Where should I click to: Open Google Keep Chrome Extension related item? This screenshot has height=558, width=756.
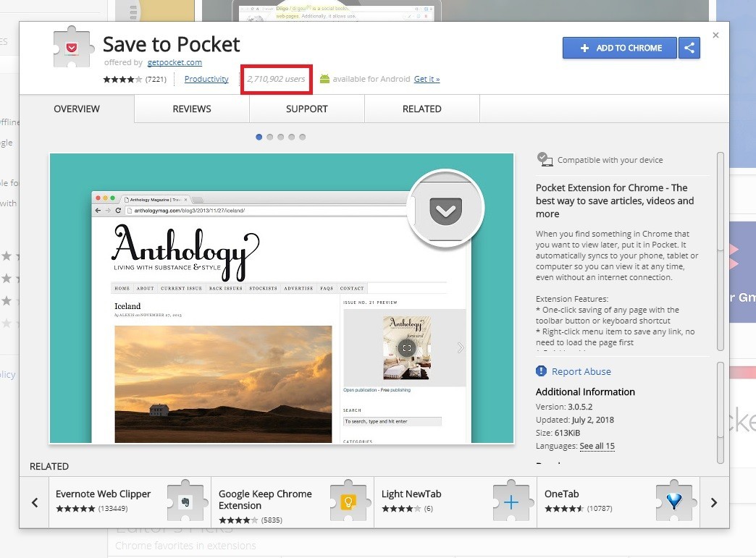(x=293, y=502)
